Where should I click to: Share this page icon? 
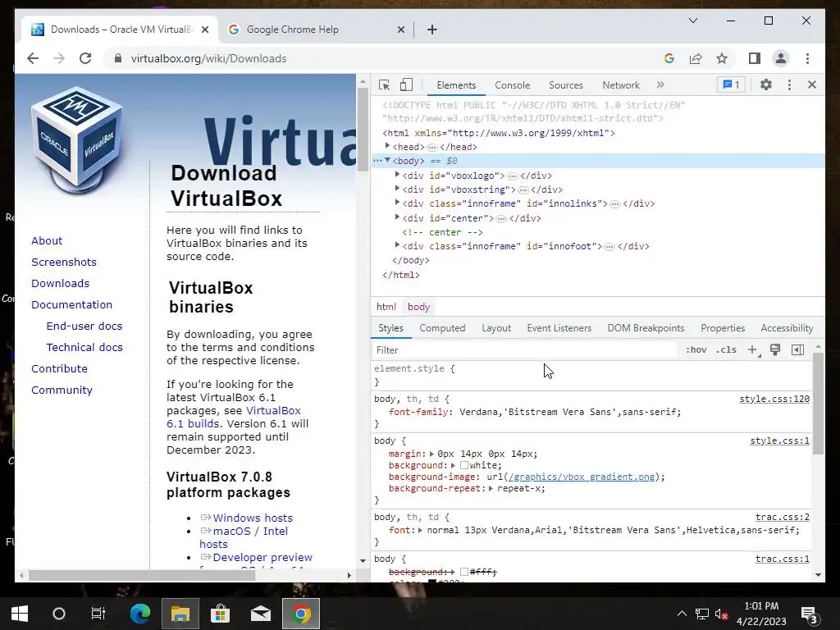pyautogui.click(x=696, y=58)
